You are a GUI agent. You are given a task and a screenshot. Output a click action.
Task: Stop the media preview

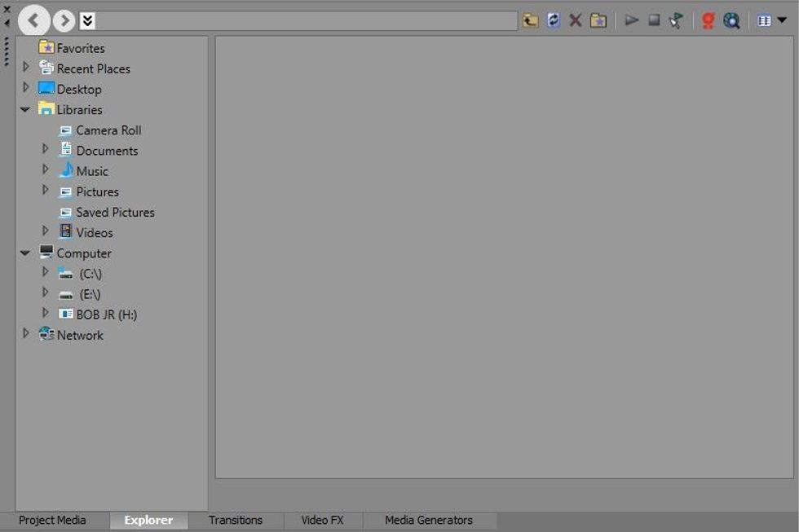654,20
